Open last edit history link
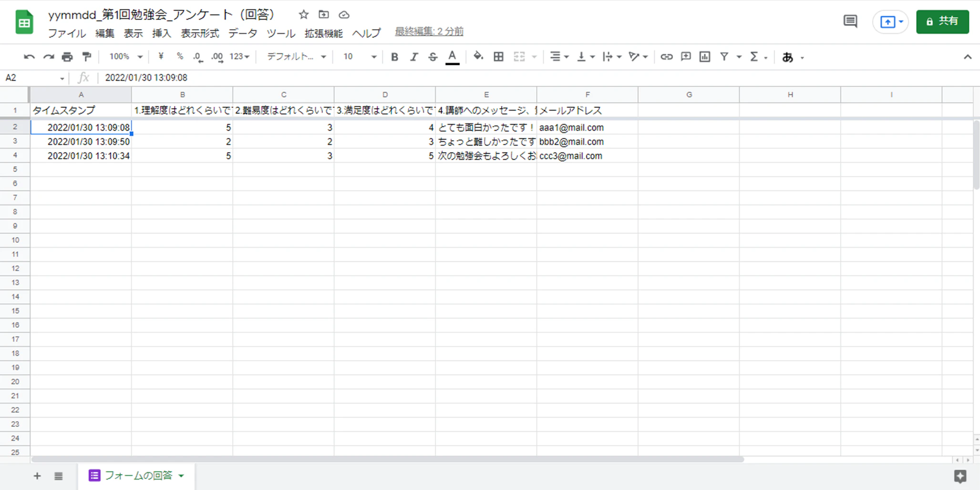 tap(429, 31)
